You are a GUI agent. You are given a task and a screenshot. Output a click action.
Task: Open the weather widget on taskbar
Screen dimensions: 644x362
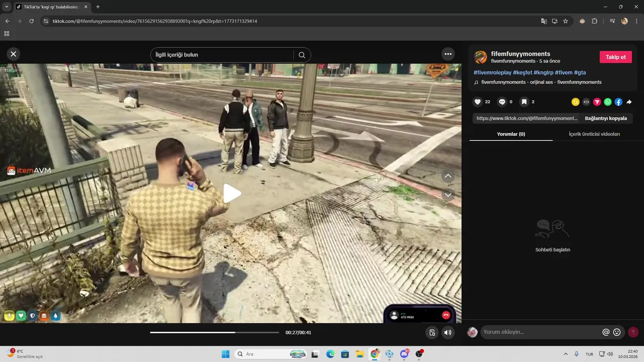pos(24,354)
